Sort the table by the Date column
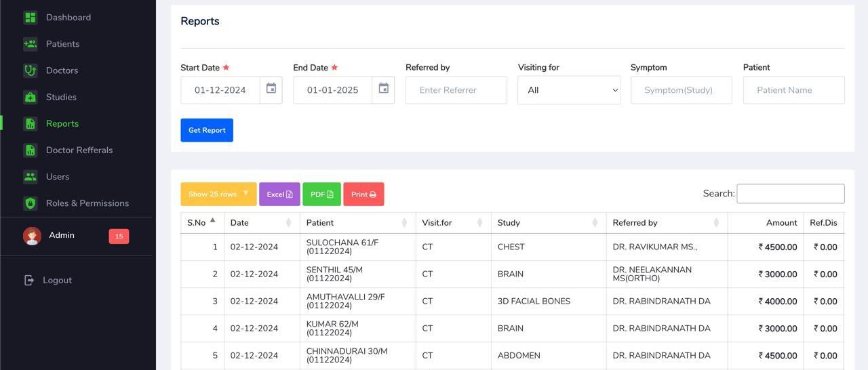This screenshot has width=868, height=370. pyautogui.click(x=261, y=223)
